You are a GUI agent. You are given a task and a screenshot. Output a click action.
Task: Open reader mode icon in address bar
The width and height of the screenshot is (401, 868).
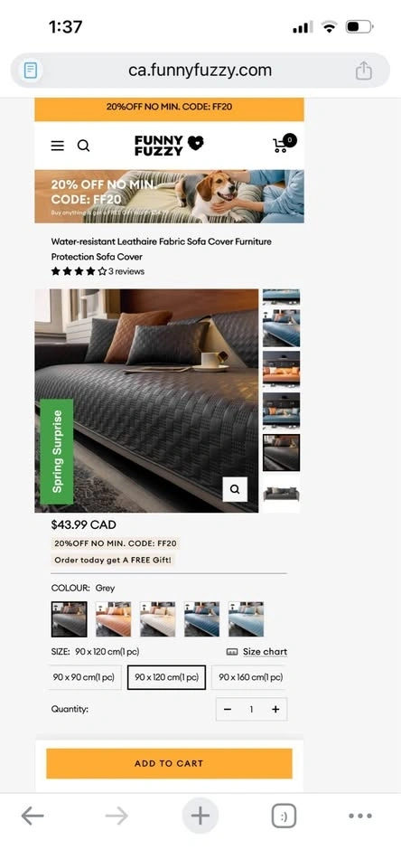point(31,71)
